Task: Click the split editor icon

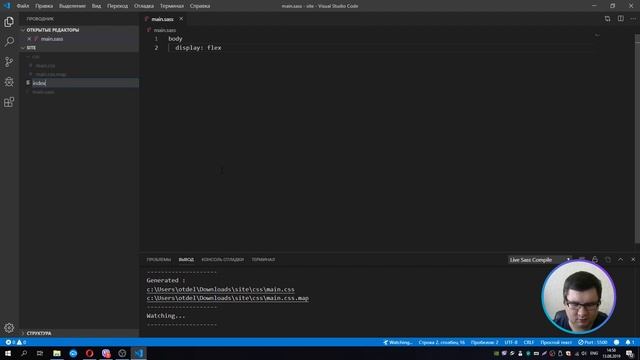Action: tap(620, 19)
